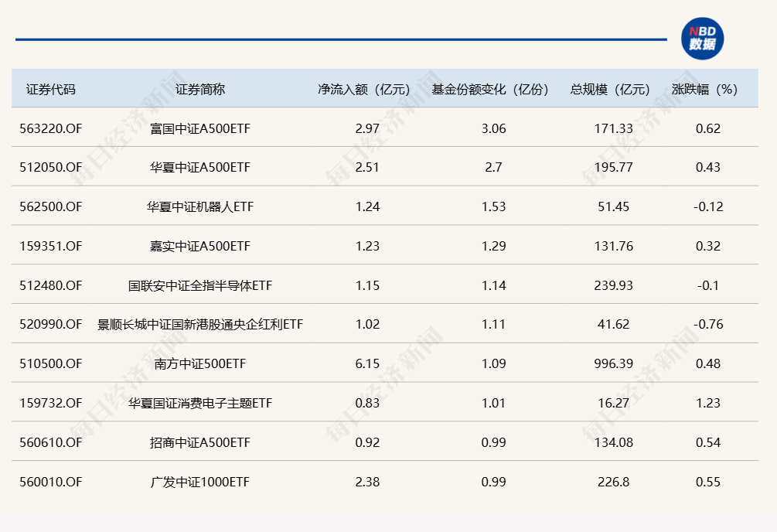Image resolution: width=777 pixels, height=532 pixels.
Task: Click change percentage -0.1
Action: click(708, 285)
